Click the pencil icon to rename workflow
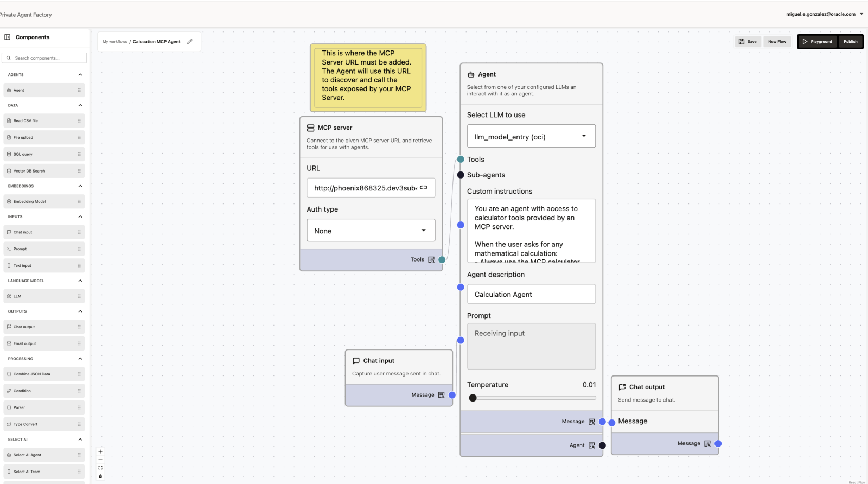This screenshot has height=484, width=868. click(x=190, y=42)
